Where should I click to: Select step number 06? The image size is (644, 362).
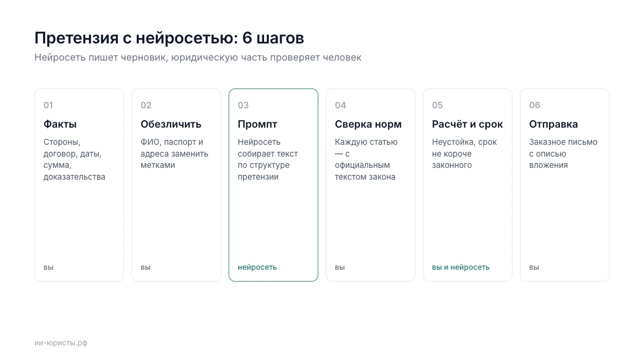(x=535, y=105)
